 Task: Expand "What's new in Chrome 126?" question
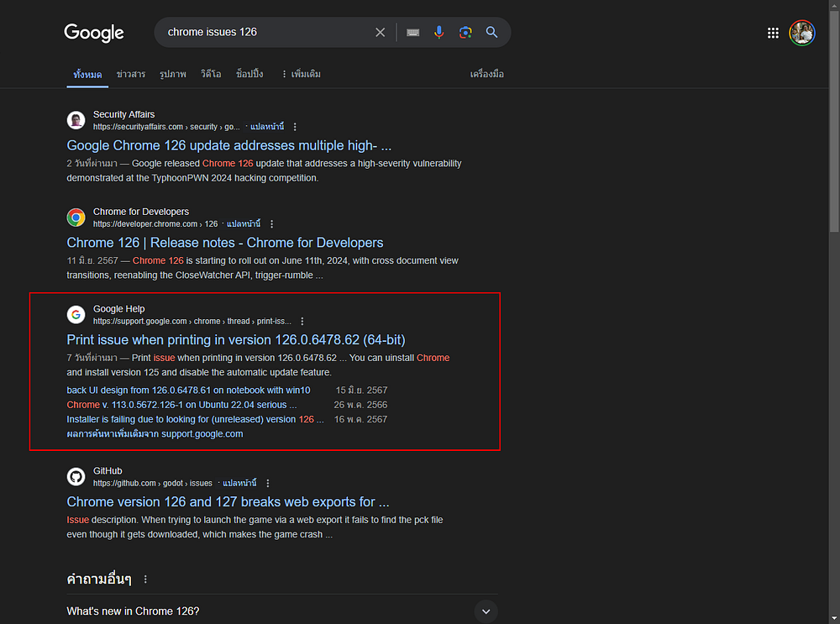(486, 611)
